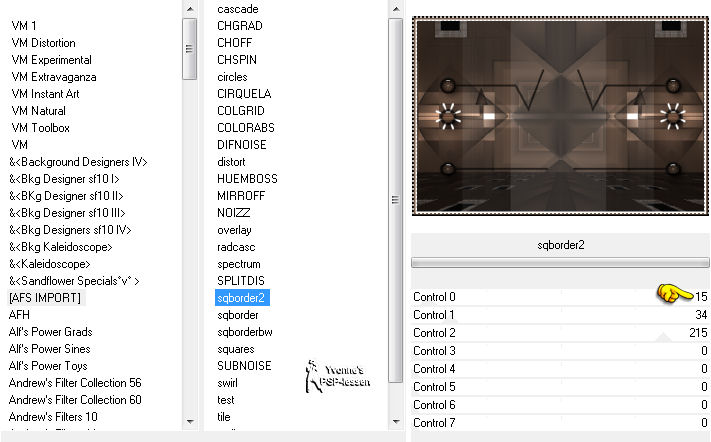Choose the distort filter
This screenshot has width=711, height=442.
pos(231,162)
